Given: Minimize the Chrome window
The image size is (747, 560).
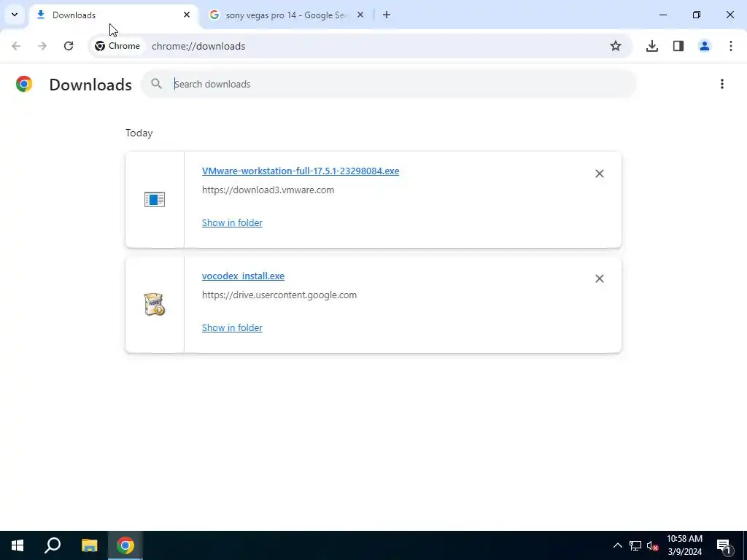Looking at the screenshot, I should (x=662, y=15).
